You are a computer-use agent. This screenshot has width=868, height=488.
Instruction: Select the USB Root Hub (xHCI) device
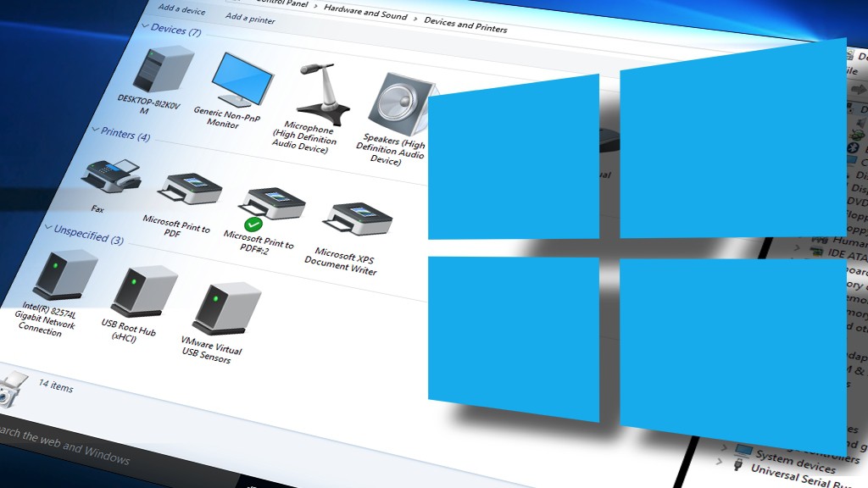[144, 291]
